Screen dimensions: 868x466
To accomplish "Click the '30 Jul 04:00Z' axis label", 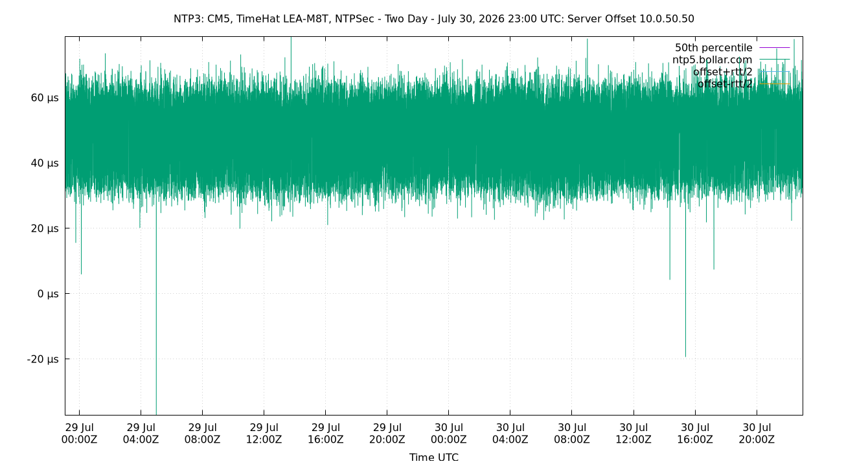I will [510, 433].
